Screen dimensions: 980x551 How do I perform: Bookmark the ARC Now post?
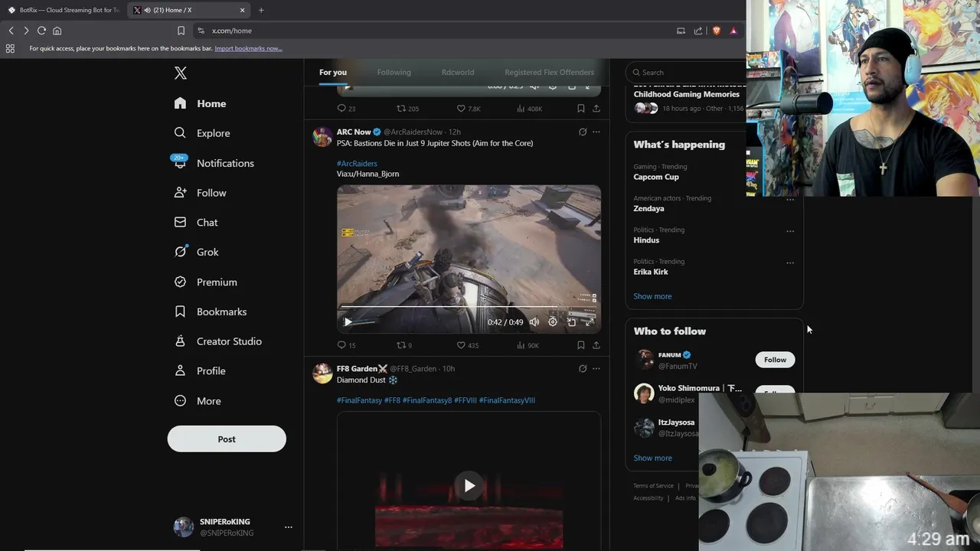pyautogui.click(x=581, y=345)
